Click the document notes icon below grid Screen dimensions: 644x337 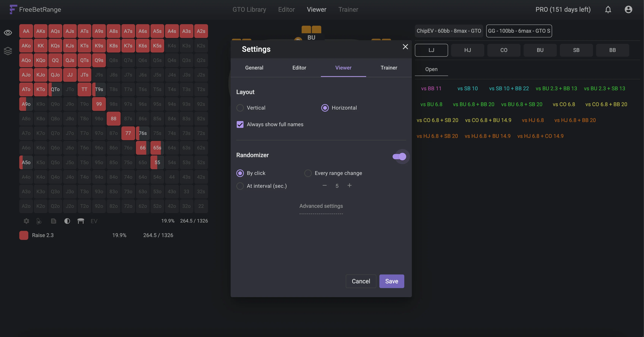53,221
